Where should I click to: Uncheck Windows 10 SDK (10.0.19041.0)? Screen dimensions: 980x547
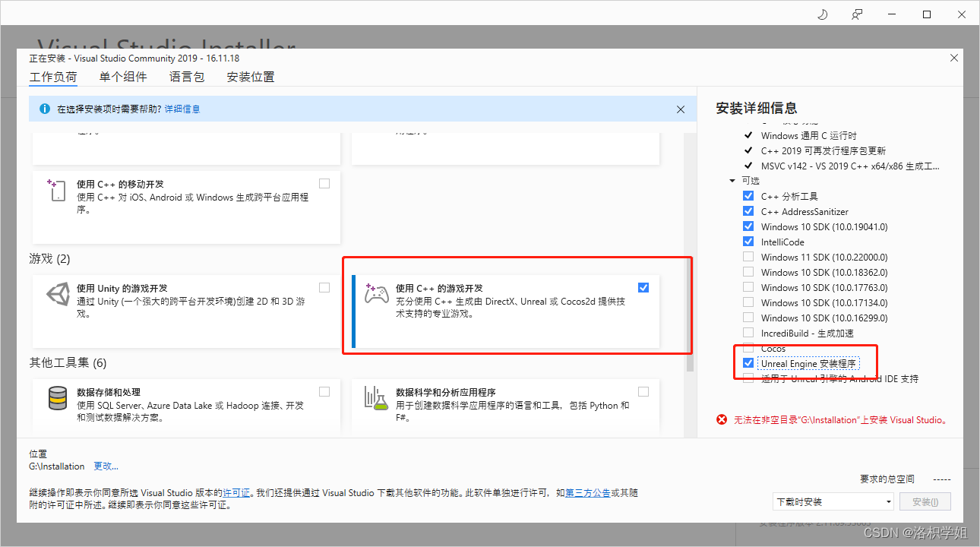(x=748, y=226)
